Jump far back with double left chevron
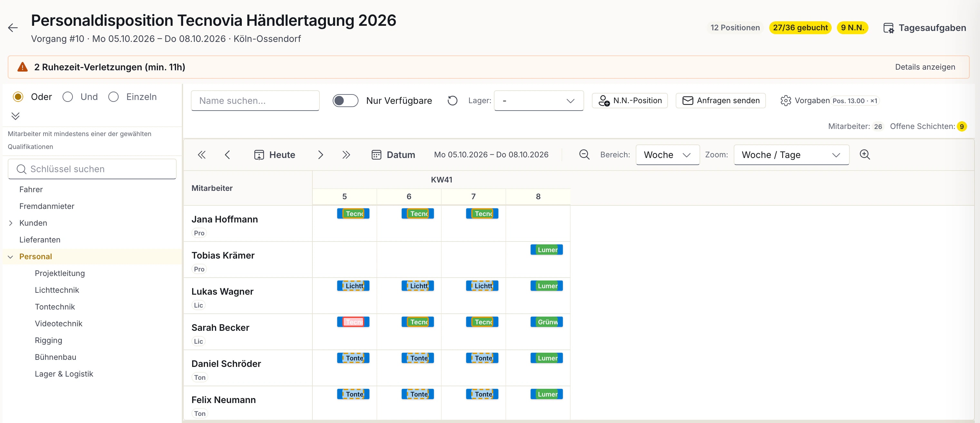 point(201,155)
